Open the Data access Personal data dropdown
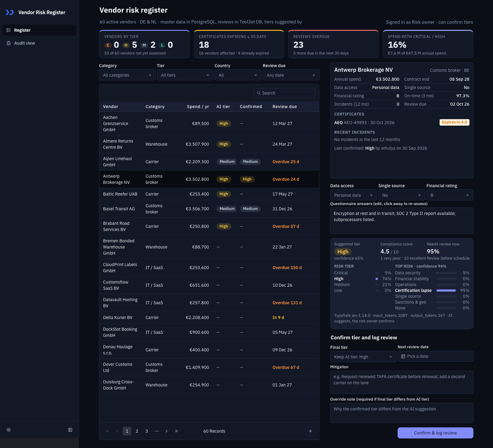493x448 pixels. point(354,195)
